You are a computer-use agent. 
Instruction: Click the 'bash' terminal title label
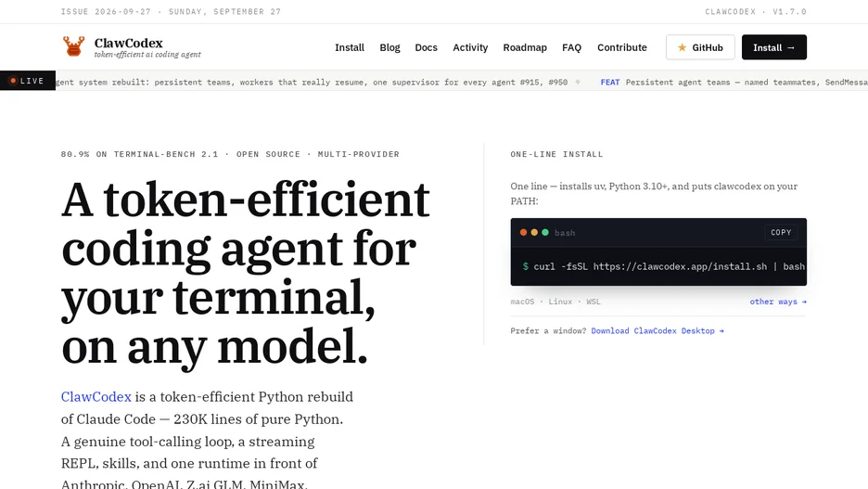click(x=565, y=233)
